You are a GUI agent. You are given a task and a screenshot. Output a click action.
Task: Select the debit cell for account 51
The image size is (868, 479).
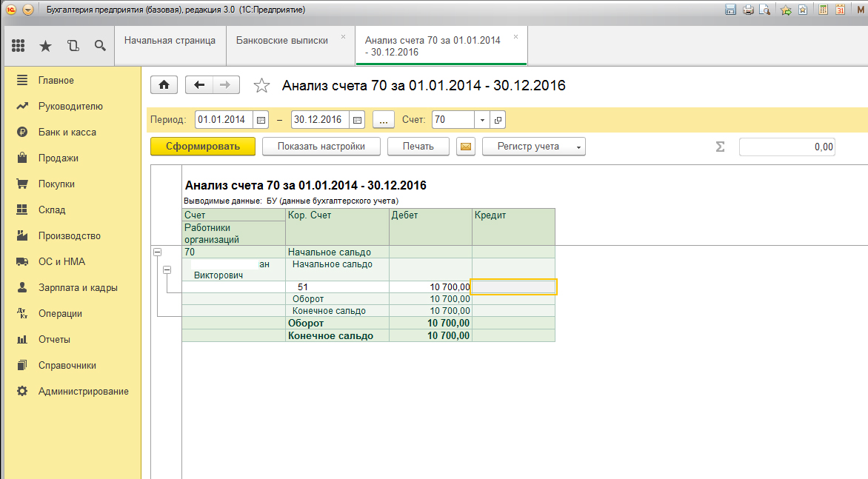click(430, 287)
